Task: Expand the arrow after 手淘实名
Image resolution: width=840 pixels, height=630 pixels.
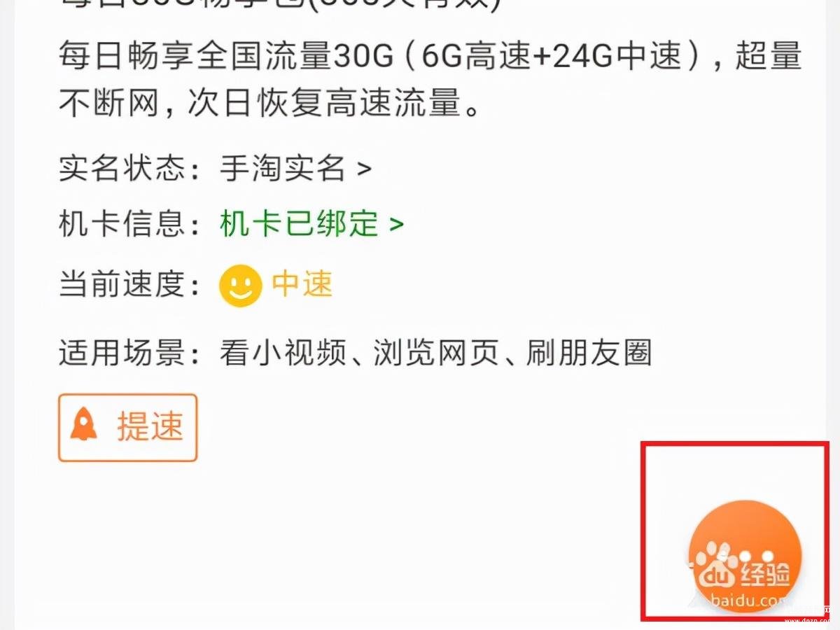Action: tap(364, 169)
